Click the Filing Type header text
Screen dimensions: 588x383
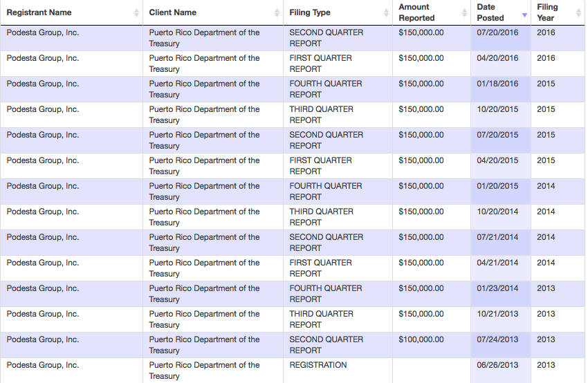click(x=310, y=12)
